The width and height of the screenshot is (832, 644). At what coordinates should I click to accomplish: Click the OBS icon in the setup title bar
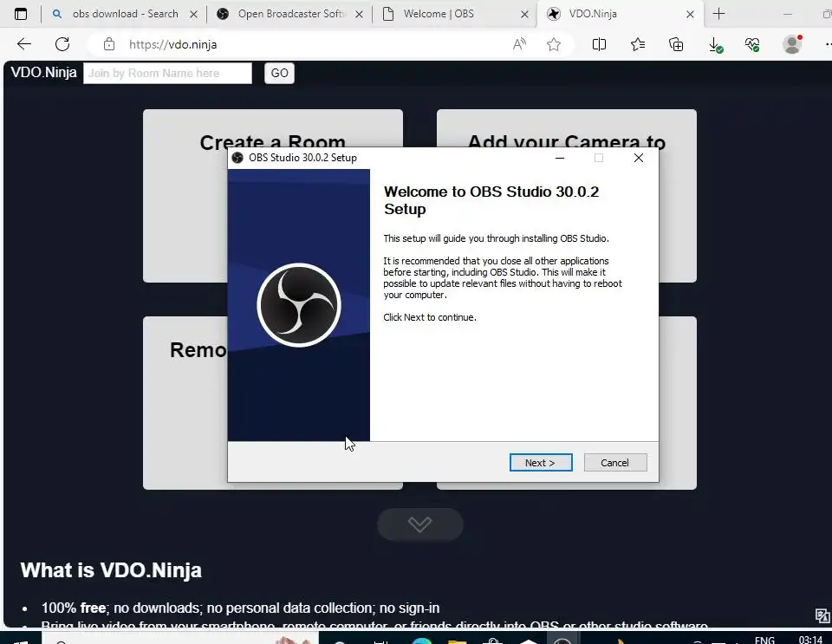pos(237,158)
